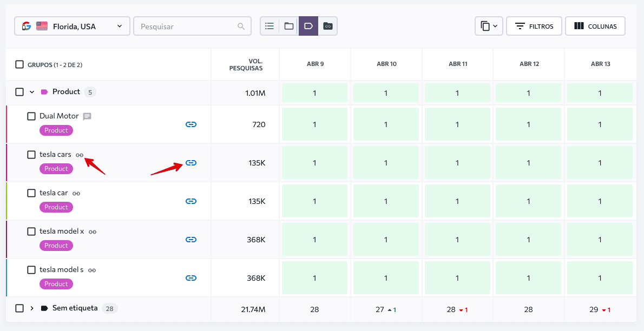Image resolution: width=644 pixels, height=331 pixels.
Task: Click the small gray link icon beside tesla cars
Action: click(80, 155)
